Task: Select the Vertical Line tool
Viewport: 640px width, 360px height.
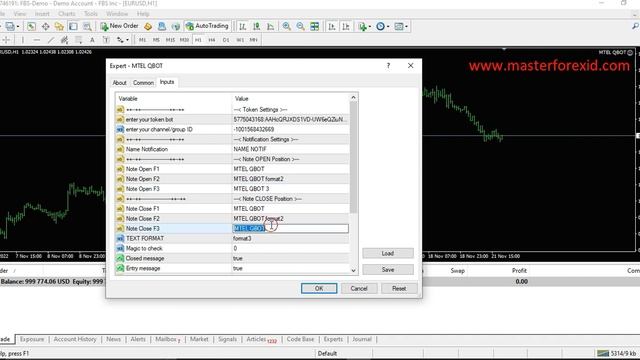Action: [23, 40]
